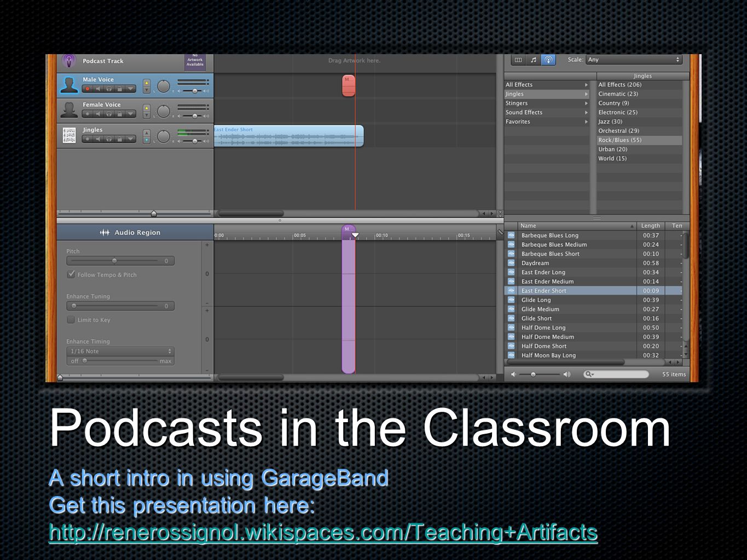Click the purple Podcast Track icon
Image resolution: width=747 pixels, height=560 pixels.
(x=69, y=61)
